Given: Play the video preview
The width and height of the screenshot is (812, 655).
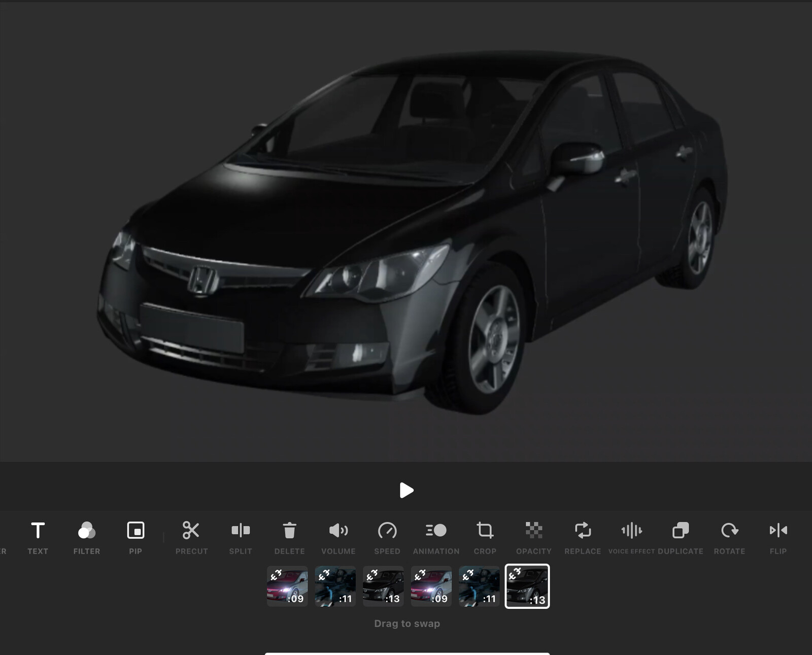Looking at the screenshot, I should [x=407, y=490].
